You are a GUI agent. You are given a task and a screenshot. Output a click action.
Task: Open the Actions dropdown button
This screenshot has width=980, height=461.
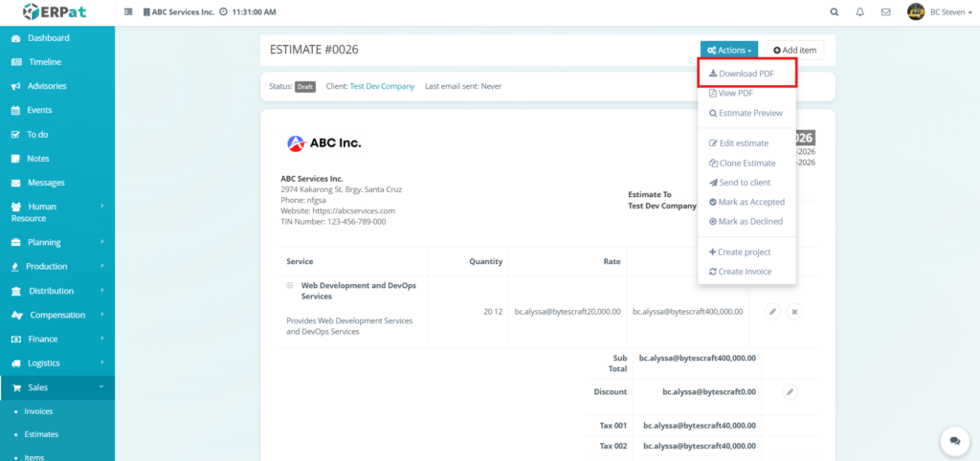(x=728, y=50)
